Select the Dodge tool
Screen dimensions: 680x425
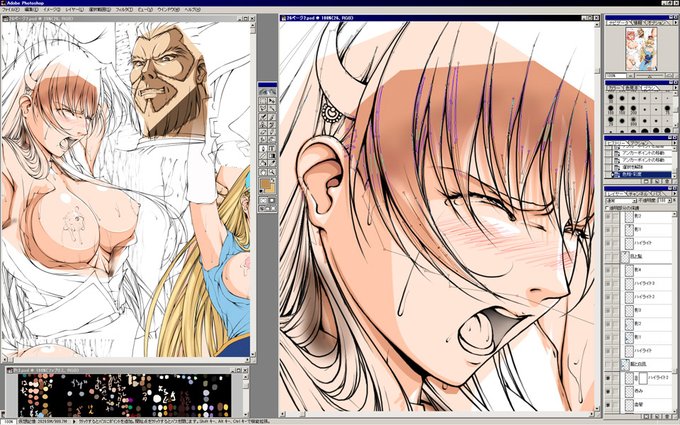click(x=272, y=139)
